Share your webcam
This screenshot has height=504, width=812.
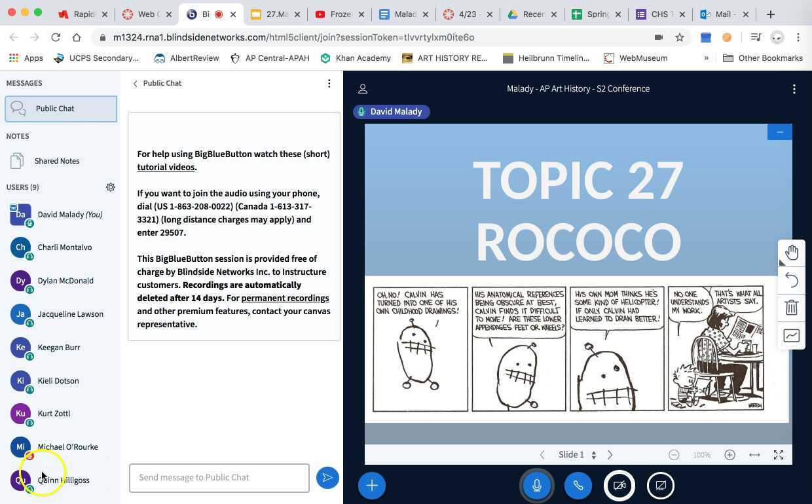(619, 485)
